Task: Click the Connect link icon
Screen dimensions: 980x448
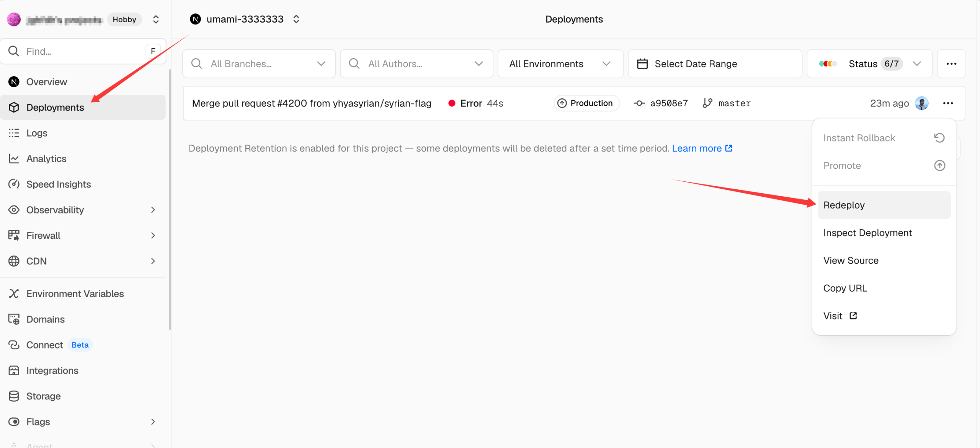Action: pos(14,345)
